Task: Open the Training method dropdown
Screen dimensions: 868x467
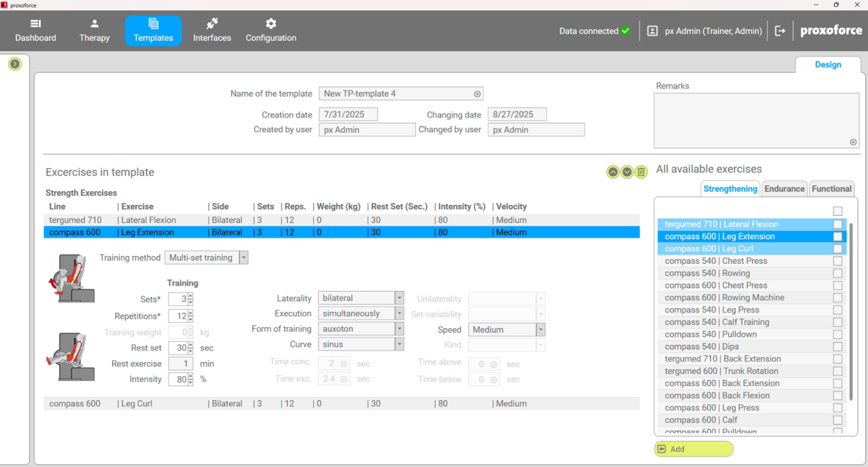Action: (x=244, y=258)
